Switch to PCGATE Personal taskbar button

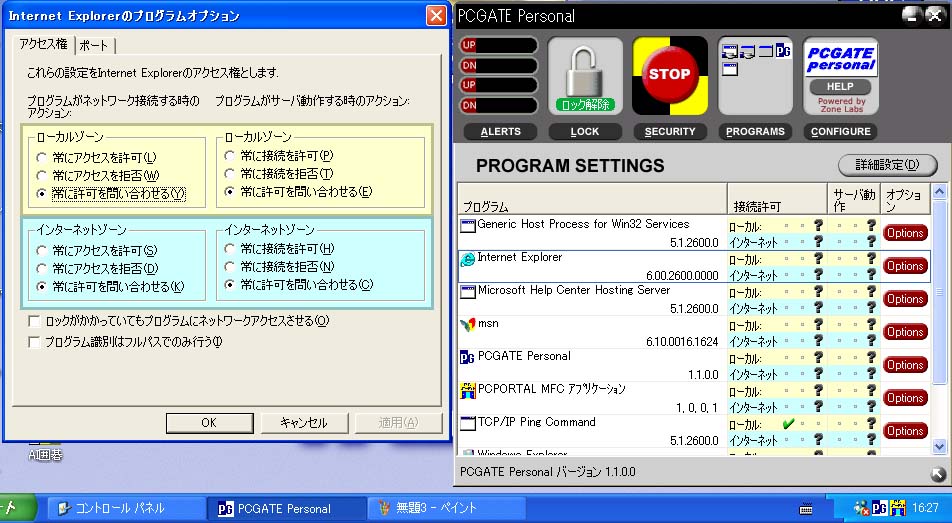coord(287,508)
